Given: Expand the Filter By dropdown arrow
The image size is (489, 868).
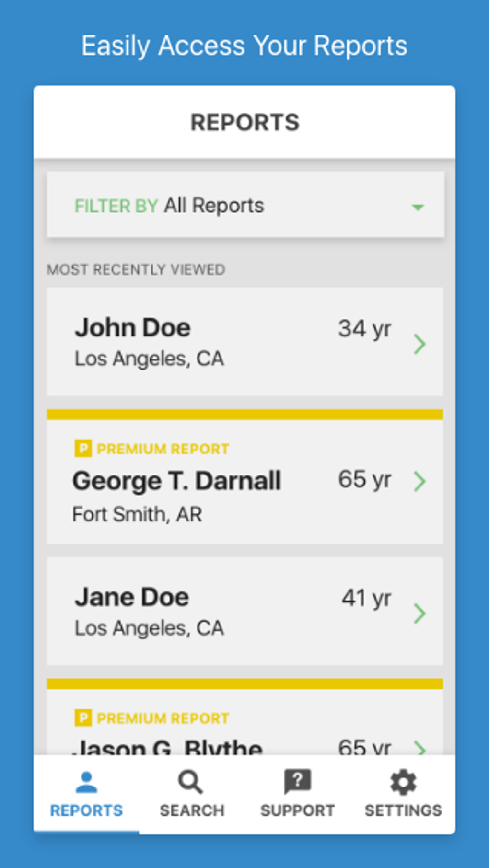Looking at the screenshot, I should (x=418, y=207).
